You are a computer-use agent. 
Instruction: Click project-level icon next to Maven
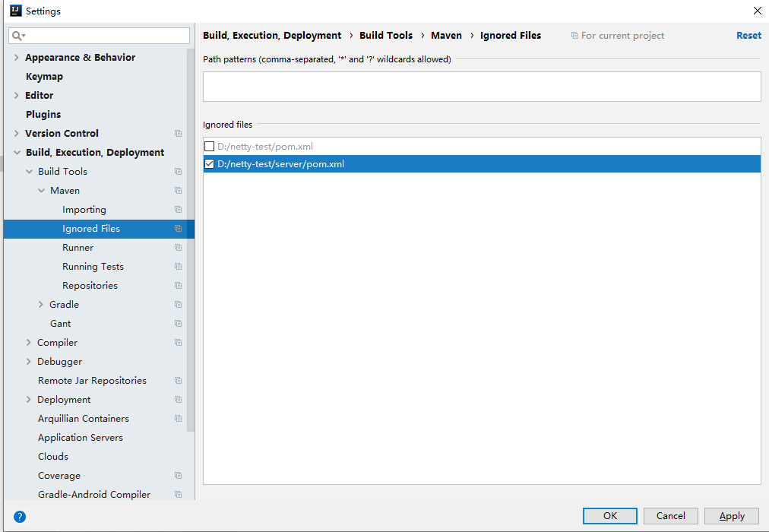pyautogui.click(x=178, y=191)
